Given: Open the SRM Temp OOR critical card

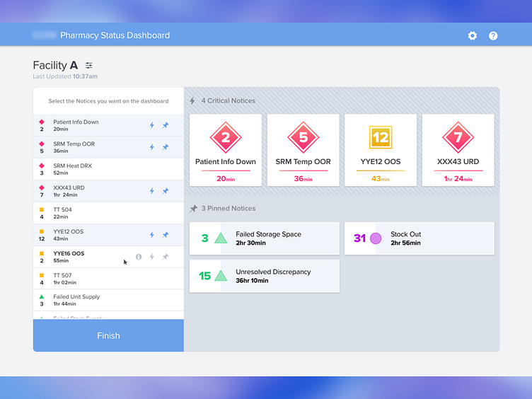Looking at the screenshot, I should [303, 150].
